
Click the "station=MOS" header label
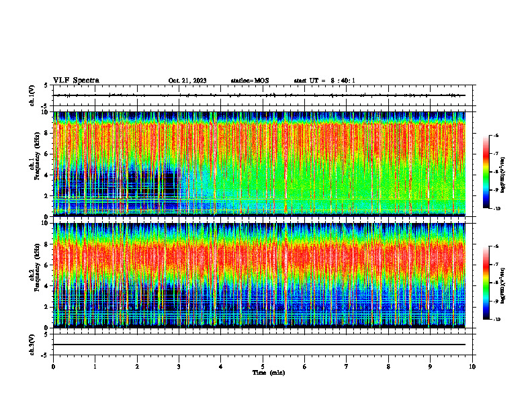(250, 81)
